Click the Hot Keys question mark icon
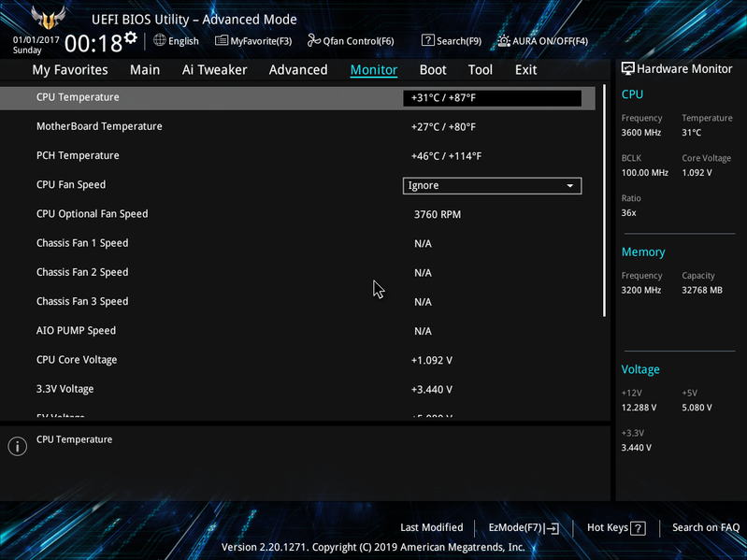This screenshot has width=747, height=560. tap(638, 527)
